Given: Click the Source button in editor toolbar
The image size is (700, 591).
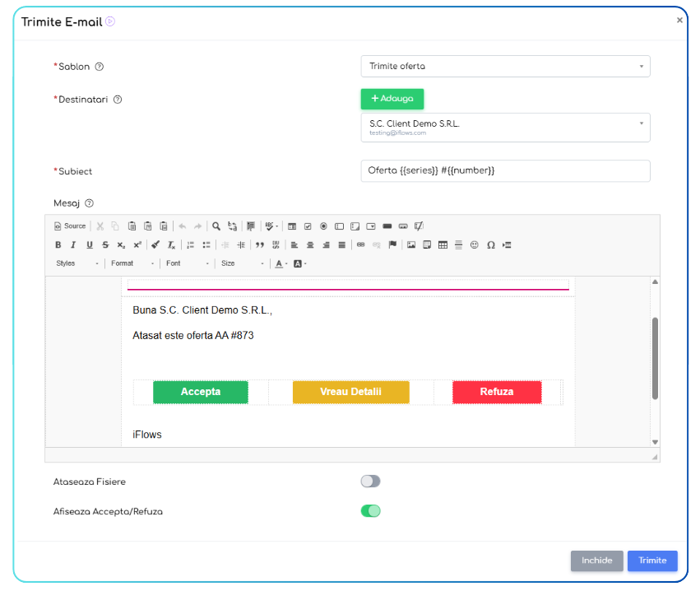Looking at the screenshot, I should 70,226.
